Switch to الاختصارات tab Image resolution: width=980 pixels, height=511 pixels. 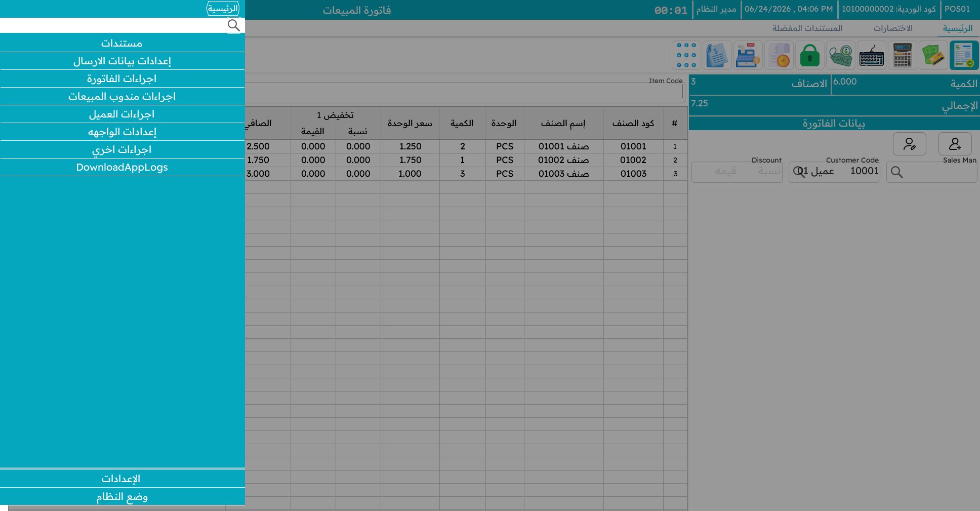(893, 28)
